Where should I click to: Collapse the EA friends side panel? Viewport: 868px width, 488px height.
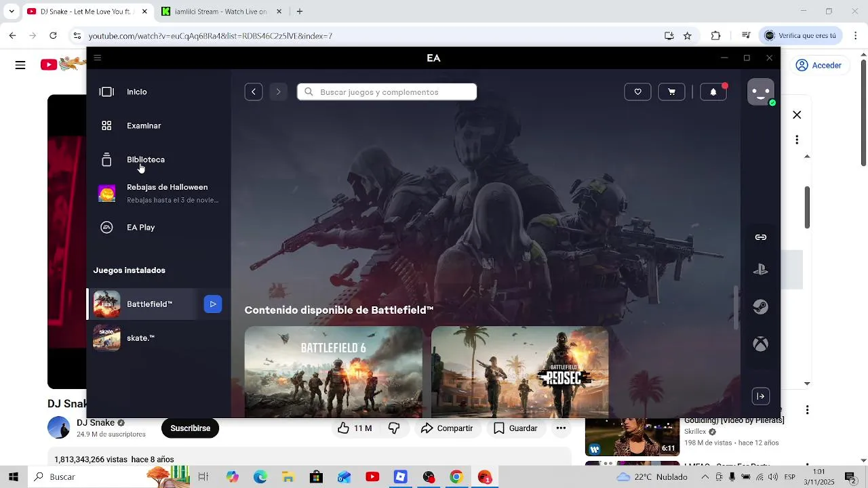pos(761,396)
